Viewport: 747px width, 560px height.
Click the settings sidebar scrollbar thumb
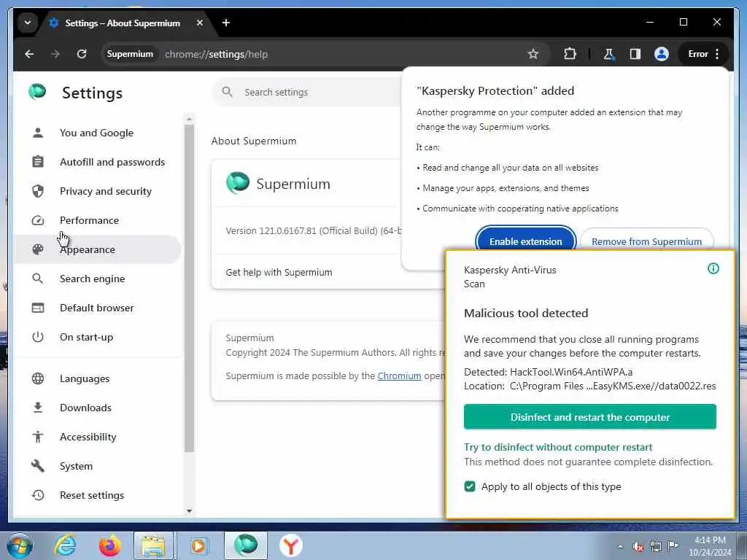coord(189,288)
